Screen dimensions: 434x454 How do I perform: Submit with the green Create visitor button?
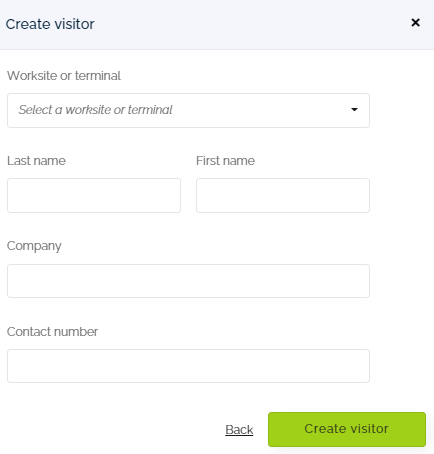pos(347,429)
